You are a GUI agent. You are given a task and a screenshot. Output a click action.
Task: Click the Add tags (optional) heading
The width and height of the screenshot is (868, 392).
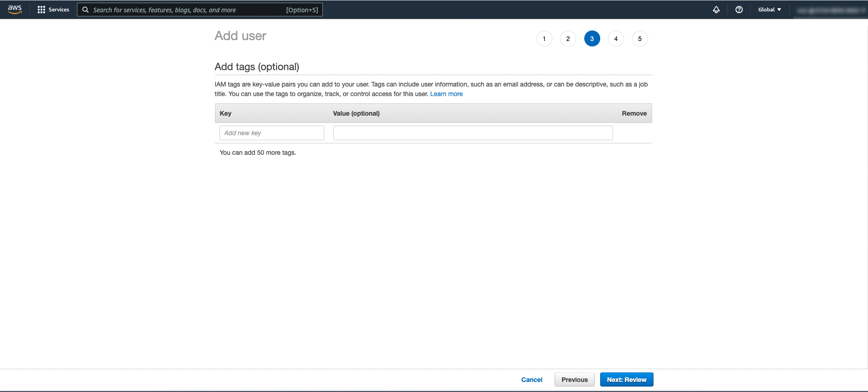(x=257, y=66)
